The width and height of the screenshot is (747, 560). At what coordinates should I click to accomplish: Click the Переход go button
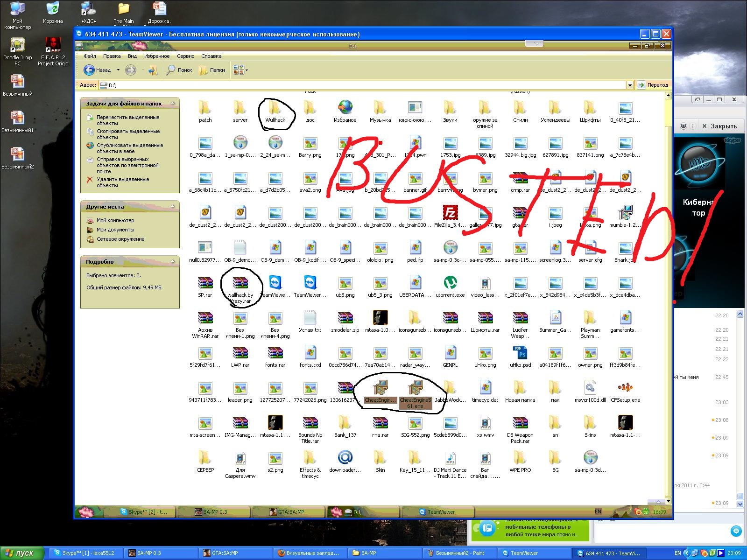click(x=653, y=85)
